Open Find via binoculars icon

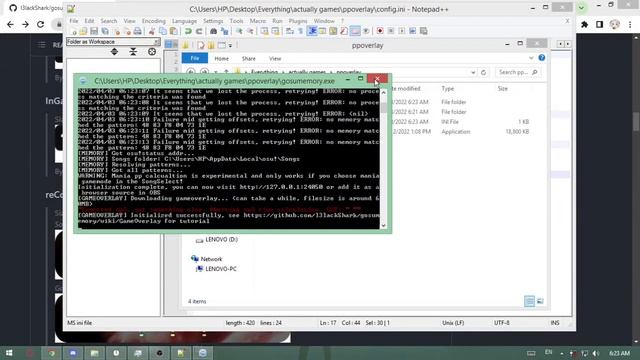click(213, 31)
